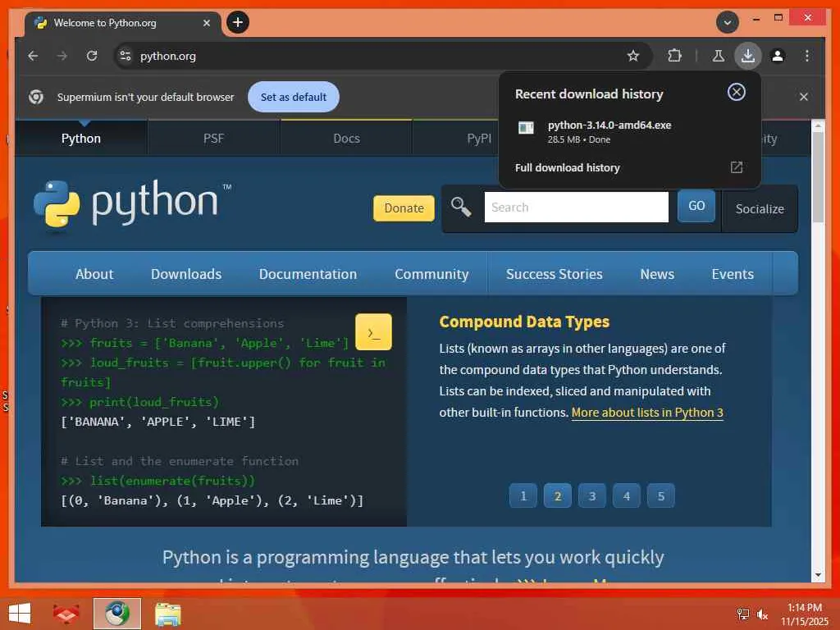Switch to slide 5 in the carousel
The width and height of the screenshot is (840, 630).
click(x=660, y=496)
